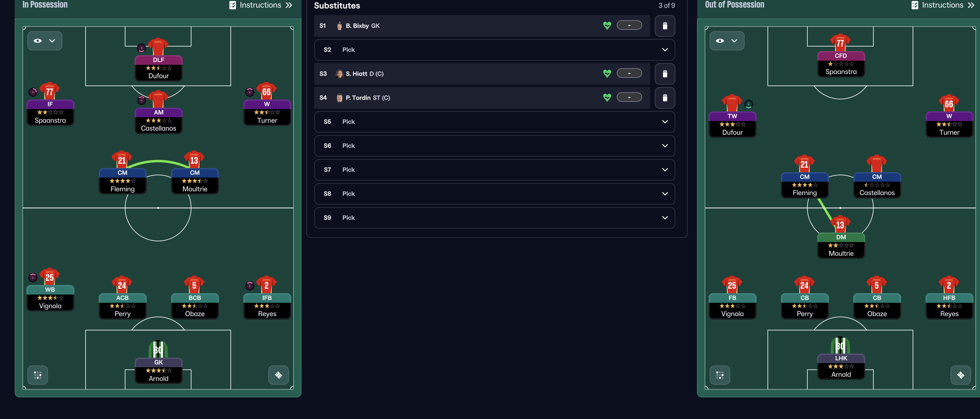This screenshot has height=419, width=980.
Task: Open In Possession Instructions
Action: (261, 5)
